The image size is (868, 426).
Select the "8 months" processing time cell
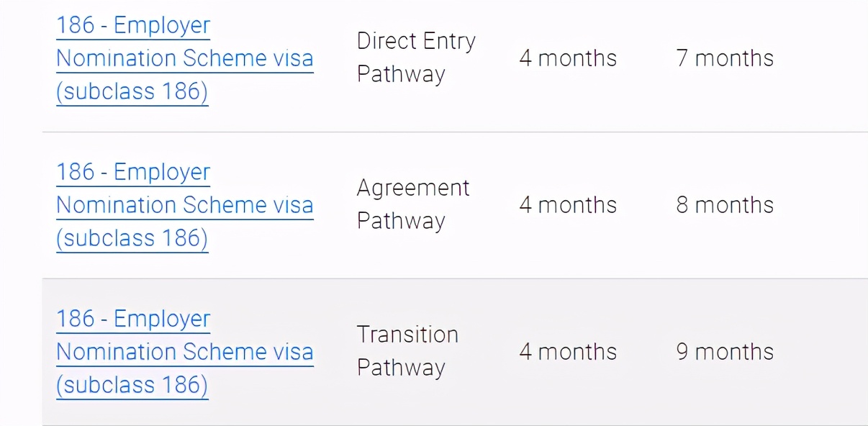[x=725, y=205]
